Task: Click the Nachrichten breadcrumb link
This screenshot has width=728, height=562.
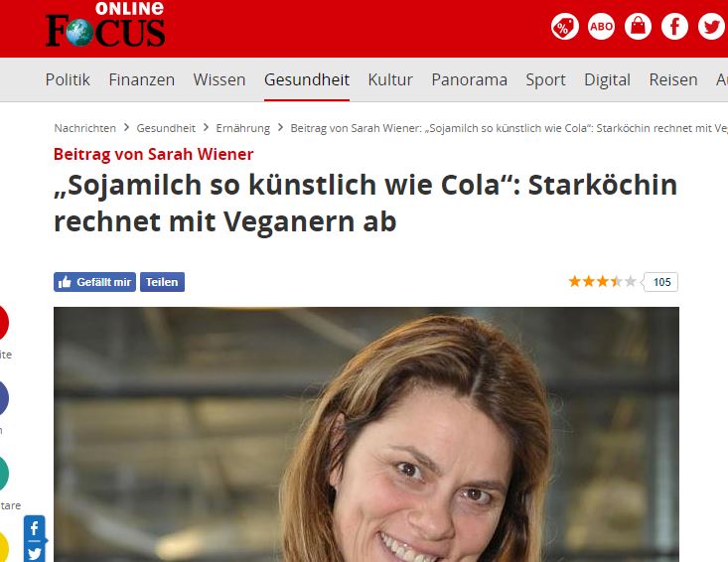Action: point(85,128)
